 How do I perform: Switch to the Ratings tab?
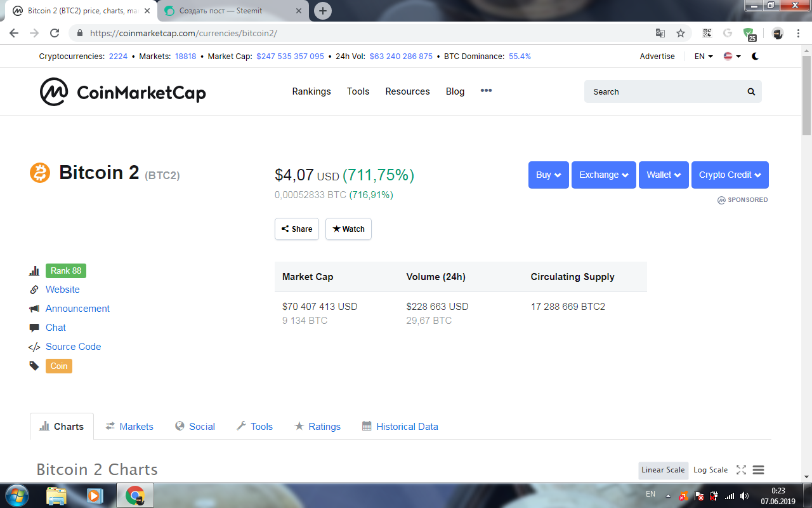pyautogui.click(x=317, y=427)
